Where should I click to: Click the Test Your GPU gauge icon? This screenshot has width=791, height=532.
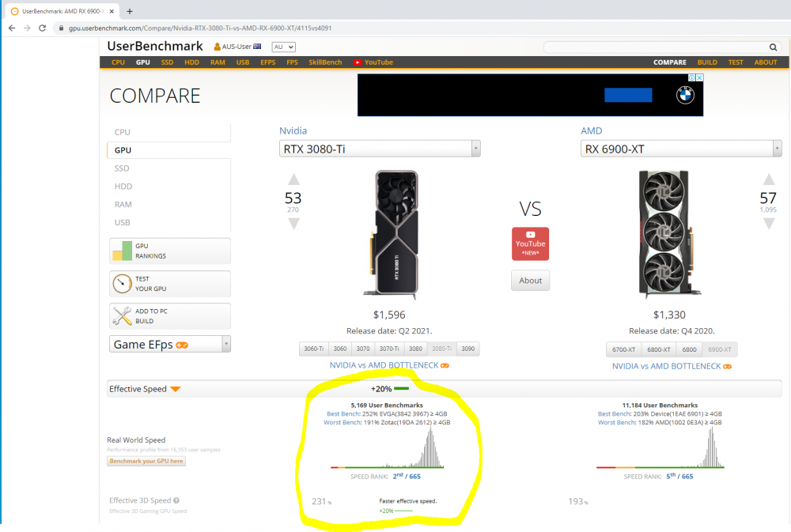[122, 284]
